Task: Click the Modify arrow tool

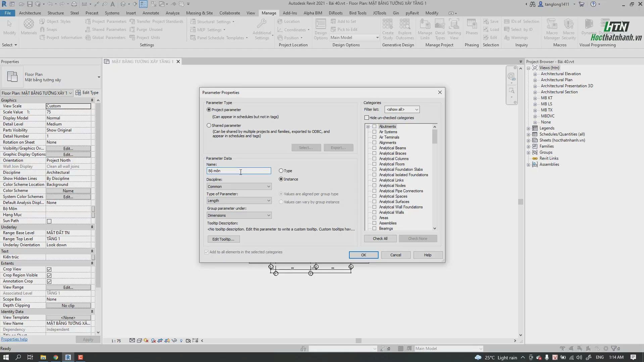Action: point(9,27)
